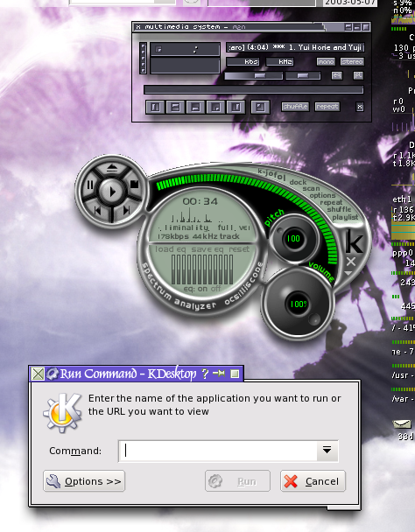The width and height of the screenshot is (415, 532).
Task: Turn equalizer 'off' in K-Jofol
Action: pyautogui.click(x=215, y=289)
